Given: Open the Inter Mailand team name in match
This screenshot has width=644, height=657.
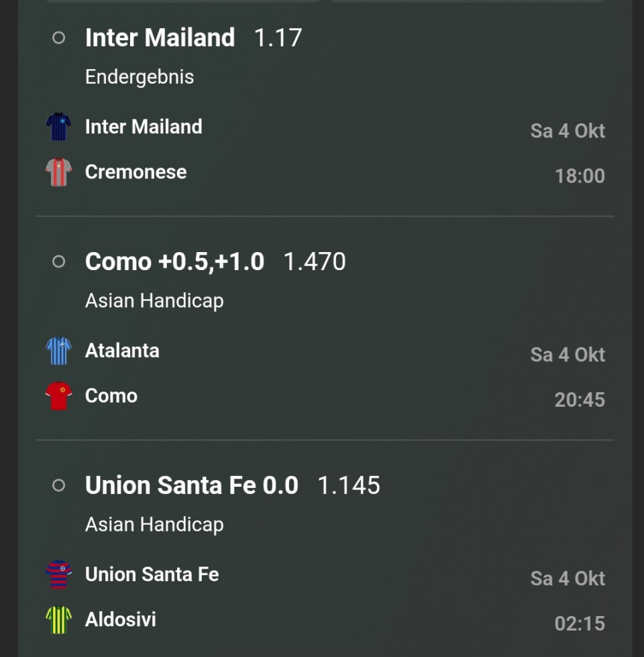Looking at the screenshot, I should [x=144, y=127].
